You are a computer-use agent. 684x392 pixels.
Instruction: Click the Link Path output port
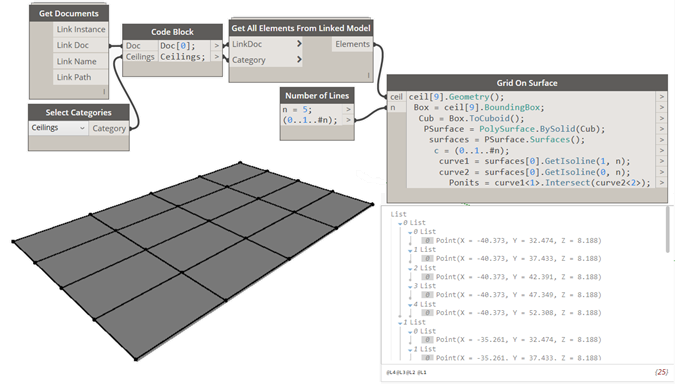[81, 77]
